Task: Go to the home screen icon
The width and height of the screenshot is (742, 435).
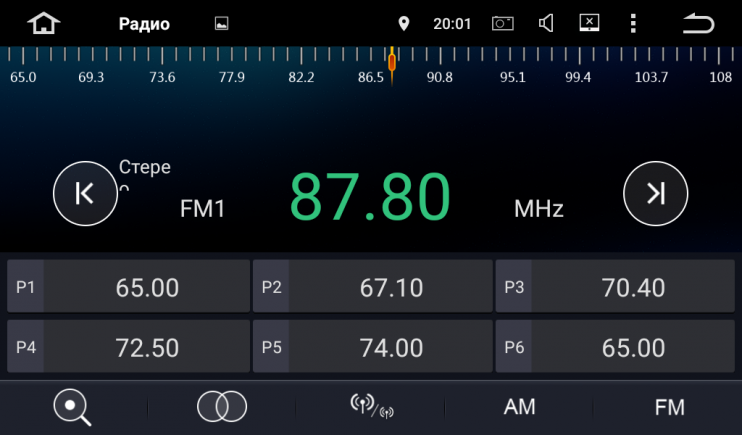Action: [x=44, y=23]
